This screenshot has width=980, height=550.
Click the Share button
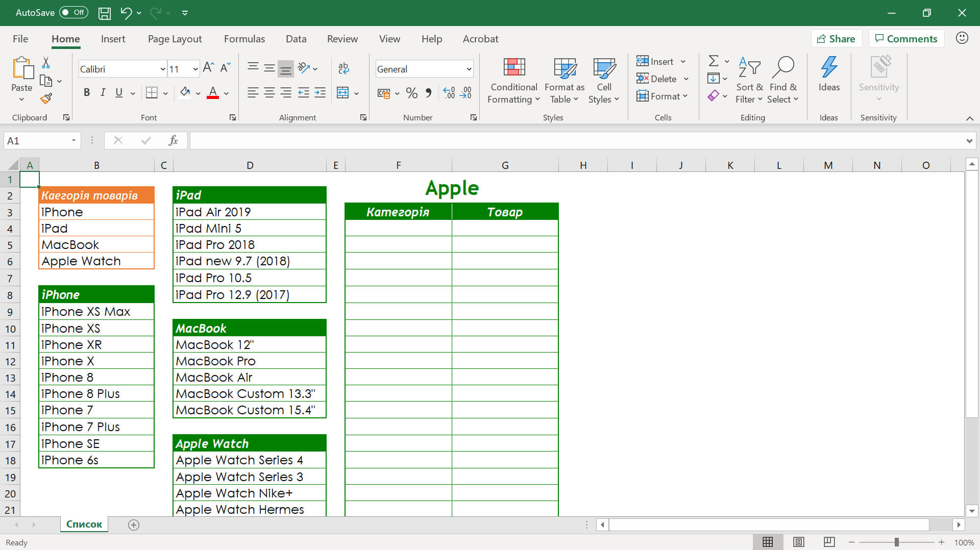point(836,39)
